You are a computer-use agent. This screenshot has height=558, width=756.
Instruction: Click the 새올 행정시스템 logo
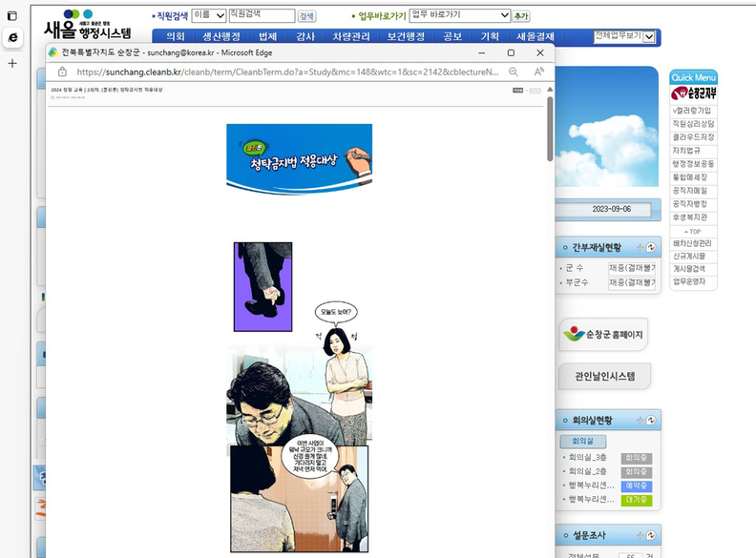point(87,25)
